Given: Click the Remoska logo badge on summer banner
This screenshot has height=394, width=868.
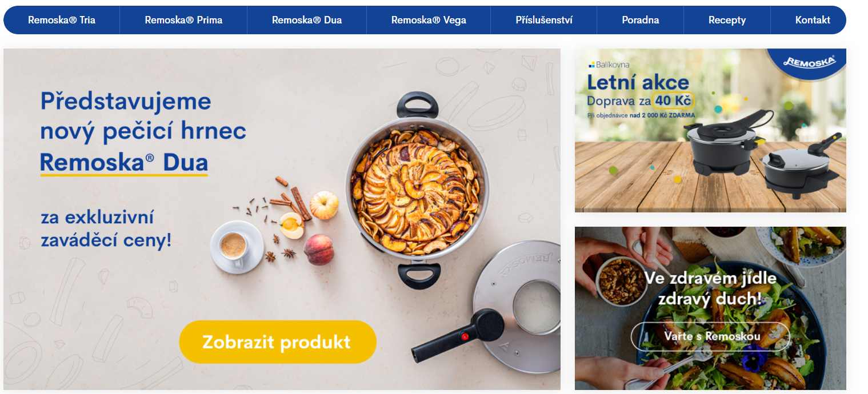Looking at the screenshot, I should [x=809, y=62].
